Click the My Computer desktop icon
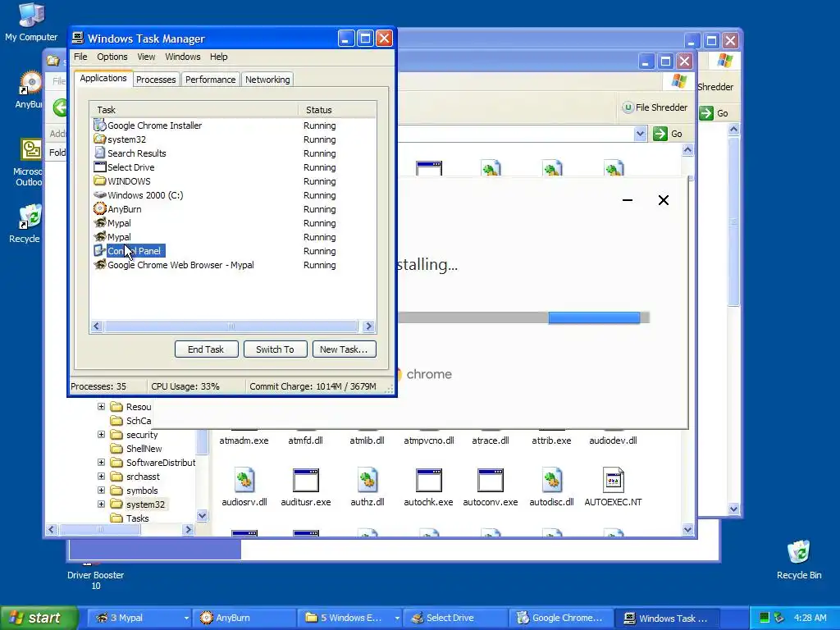 click(x=31, y=22)
